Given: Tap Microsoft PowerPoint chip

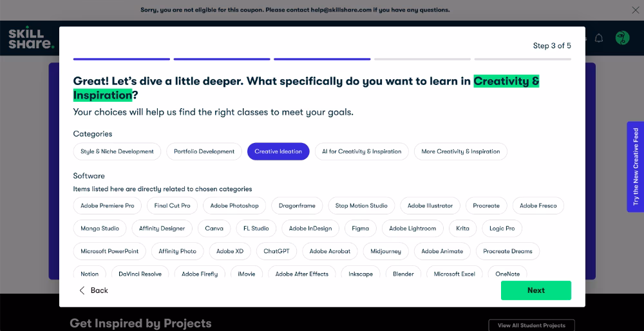Looking at the screenshot, I should 109,251.
